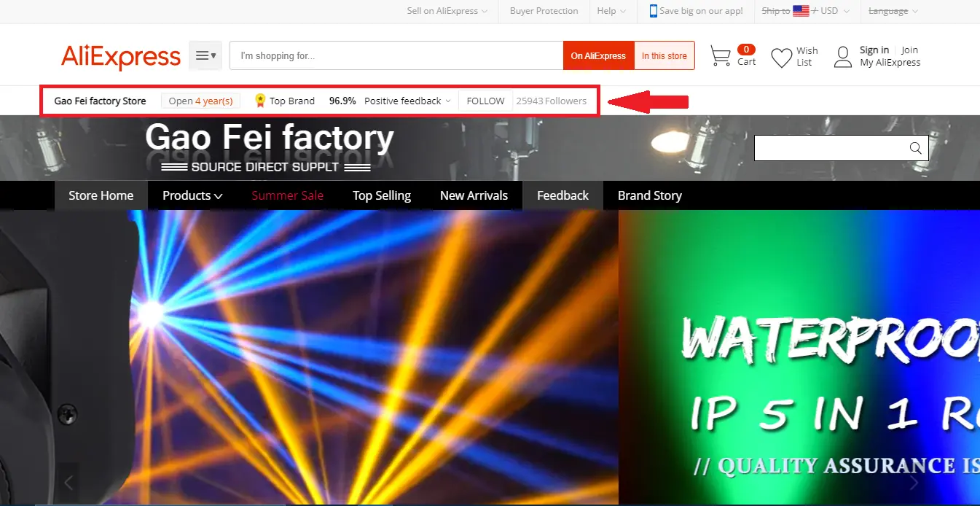Click the store search magnifier icon
This screenshot has width=980, height=506.
[x=915, y=148]
